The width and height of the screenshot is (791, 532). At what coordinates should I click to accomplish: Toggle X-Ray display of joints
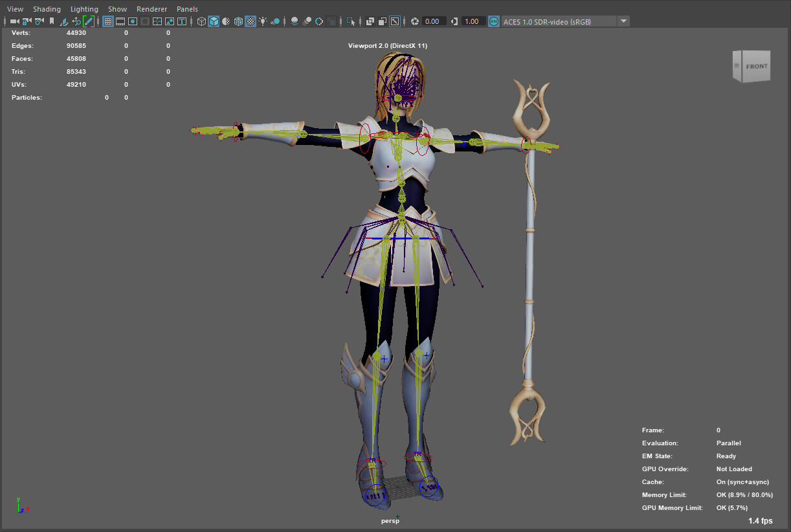382,21
